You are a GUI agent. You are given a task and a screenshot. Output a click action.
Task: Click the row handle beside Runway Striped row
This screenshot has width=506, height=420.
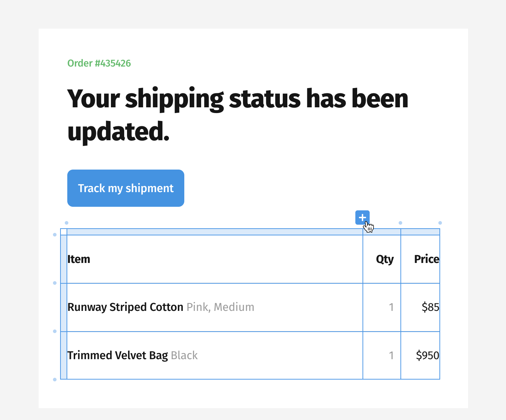coord(64,307)
